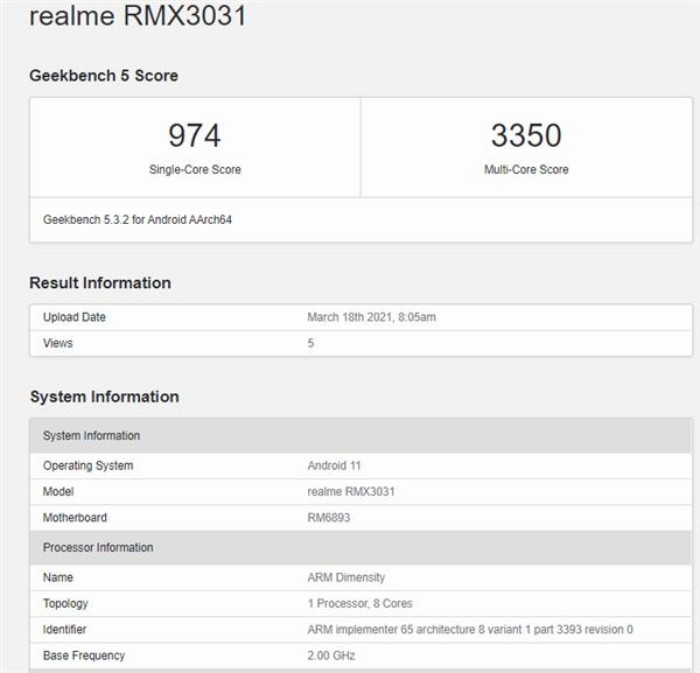Select the Geekbench 5 Score heading
700x673 pixels.
point(104,75)
